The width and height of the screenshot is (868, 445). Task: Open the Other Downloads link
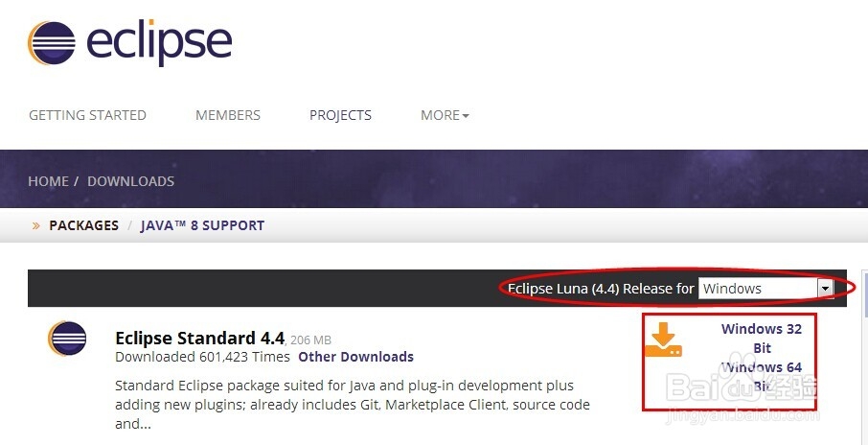point(356,357)
